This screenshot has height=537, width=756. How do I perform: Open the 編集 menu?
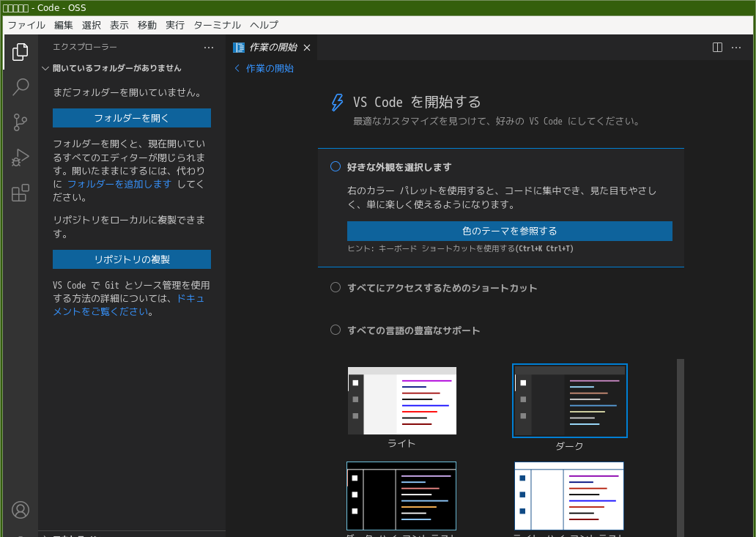pos(64,25)
